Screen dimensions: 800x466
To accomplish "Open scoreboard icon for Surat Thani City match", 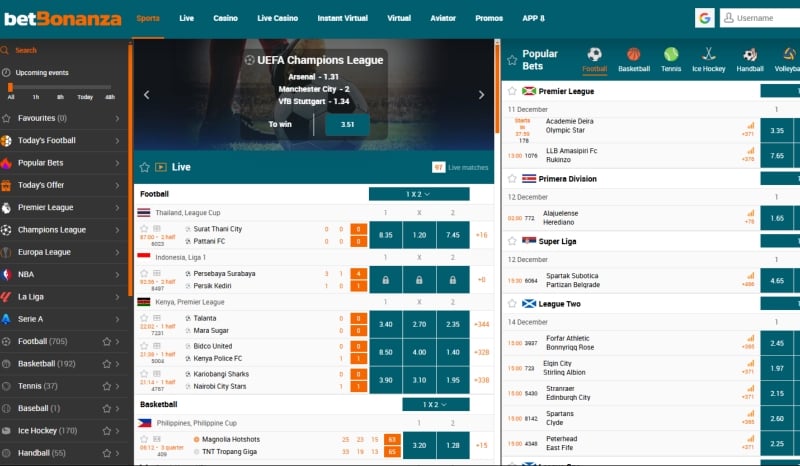I will pos(157,229).
